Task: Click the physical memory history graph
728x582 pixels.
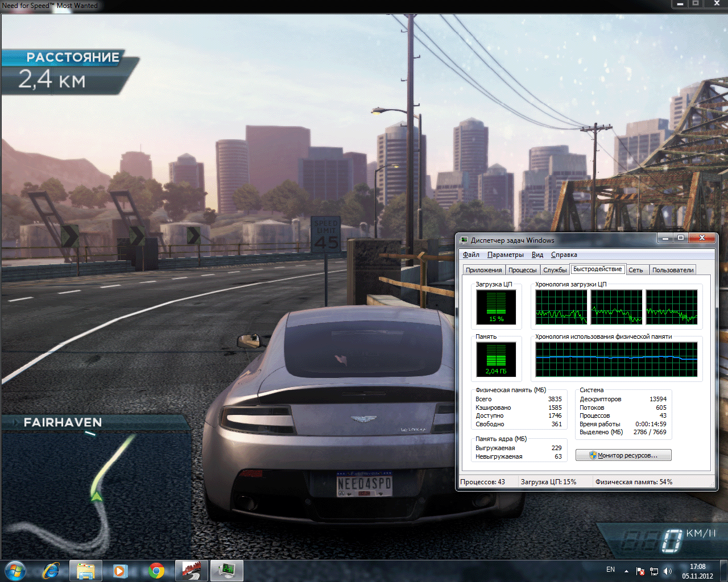Action: pos(617,359)
